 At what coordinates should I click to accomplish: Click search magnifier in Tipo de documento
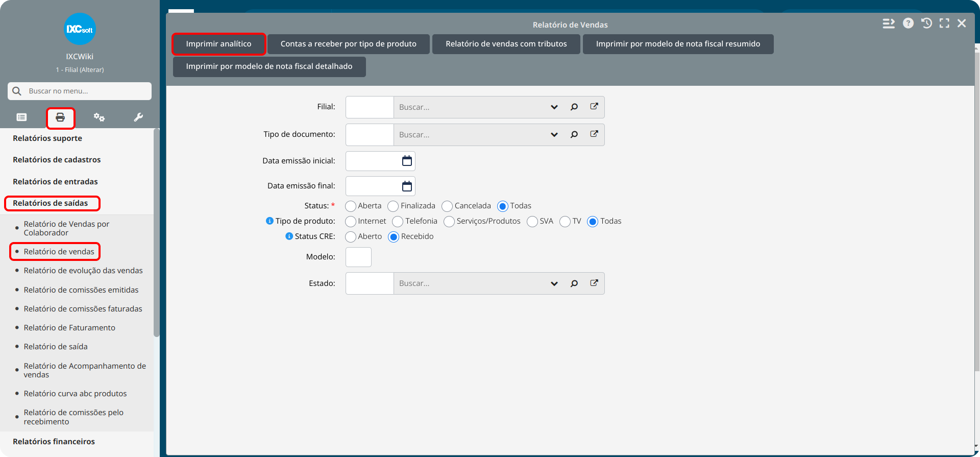[x=574, y=135]
